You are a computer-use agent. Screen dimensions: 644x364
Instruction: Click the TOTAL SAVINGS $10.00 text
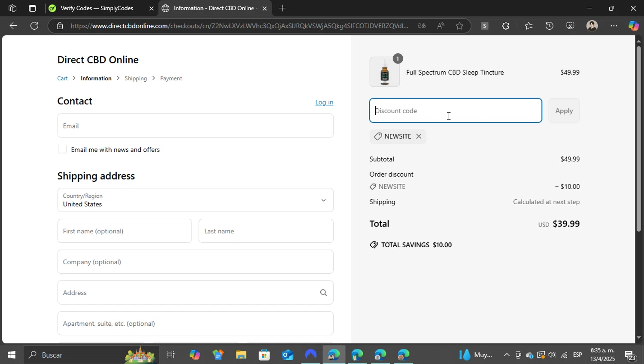(416, 245)
